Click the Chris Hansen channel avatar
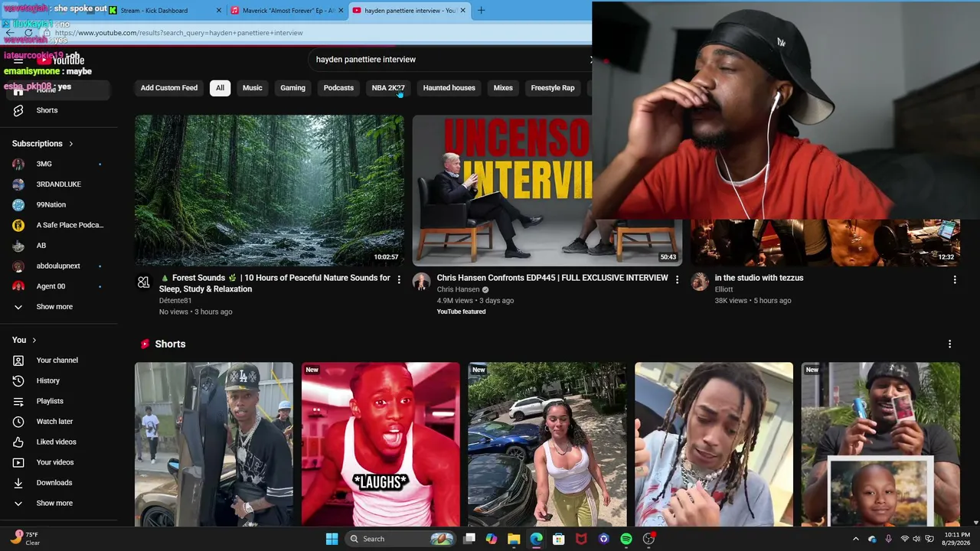Image resolution: width=980 pixels, height=551 pixels. point(421,282)
